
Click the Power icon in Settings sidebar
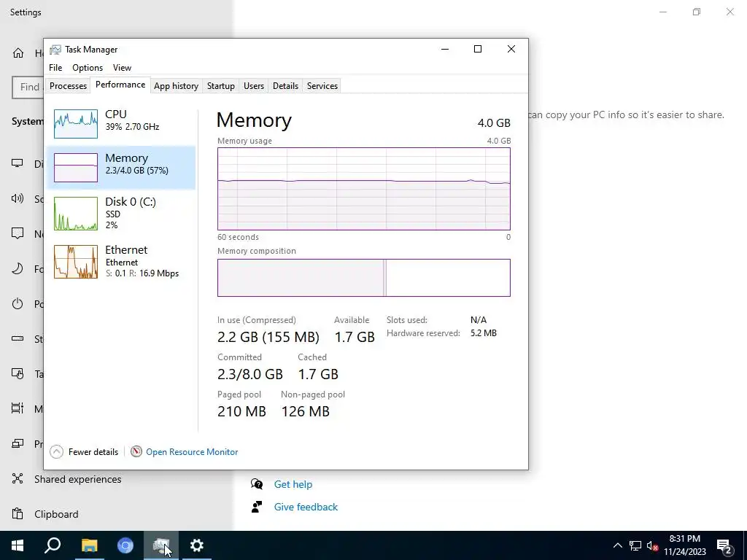click(x=18, y=303)
